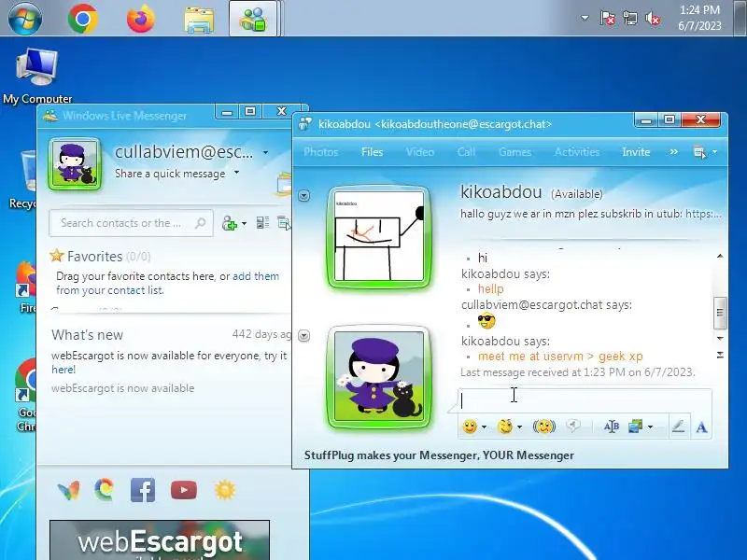The image size is (747, 560).
Task: Open the YouTube icon in Messenger
Action: coord(183,490)
